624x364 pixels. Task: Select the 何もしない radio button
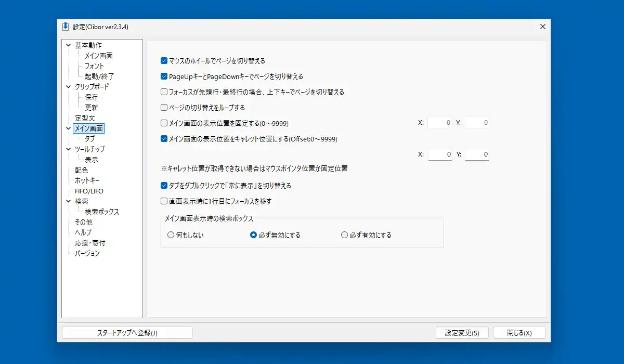click(x=171, y=235)
